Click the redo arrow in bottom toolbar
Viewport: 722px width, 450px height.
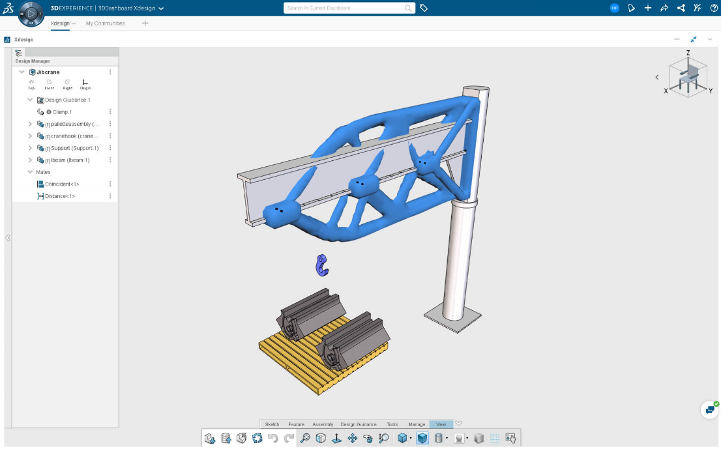coord(289,438)
